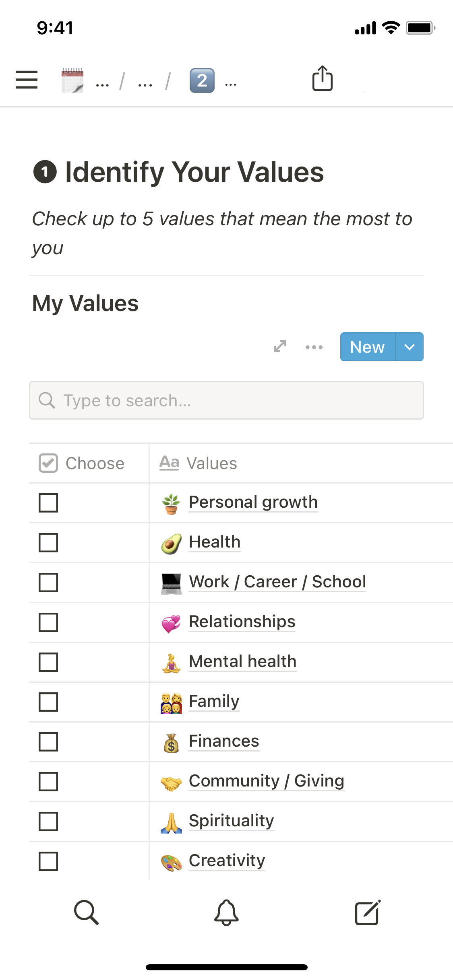Screen dimensions: 453x980
Task: Open the Mental health page link
Action: pos(242,661)
